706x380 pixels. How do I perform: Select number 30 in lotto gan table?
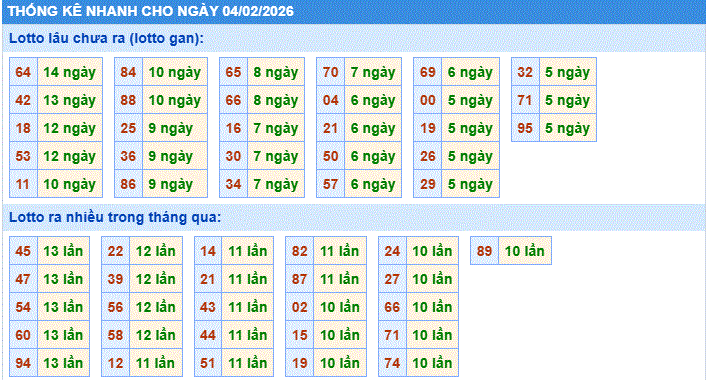(x=233, y=156)
